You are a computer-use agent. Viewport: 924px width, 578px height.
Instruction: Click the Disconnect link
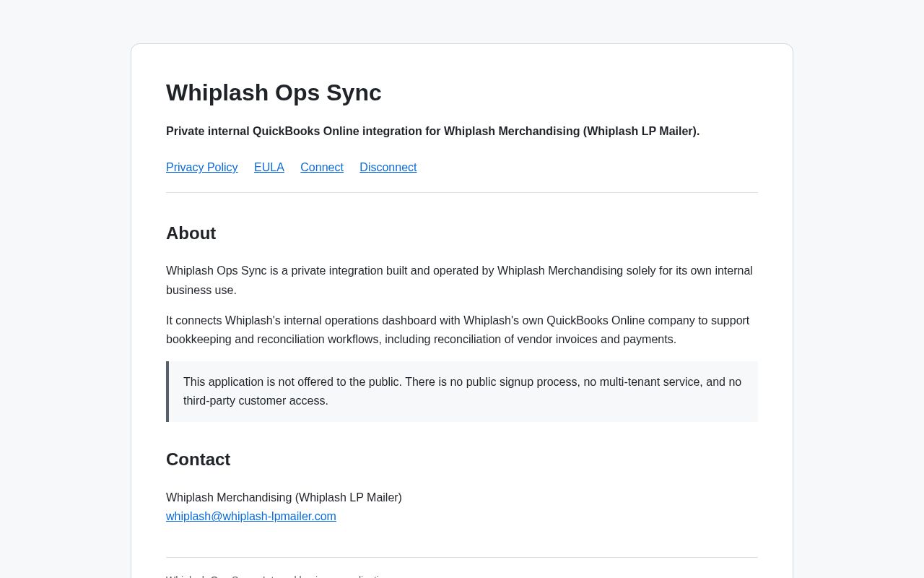[388, 168]
